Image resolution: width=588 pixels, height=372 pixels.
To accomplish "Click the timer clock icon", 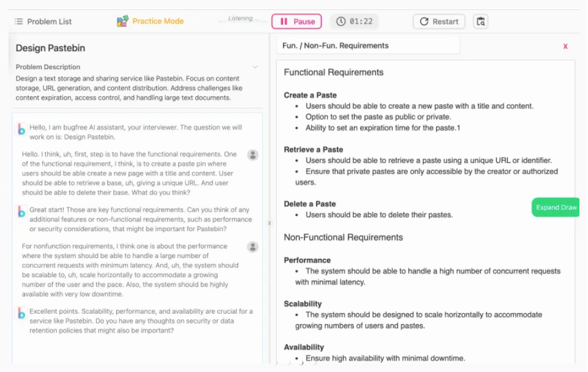I will tap(341, 21).
